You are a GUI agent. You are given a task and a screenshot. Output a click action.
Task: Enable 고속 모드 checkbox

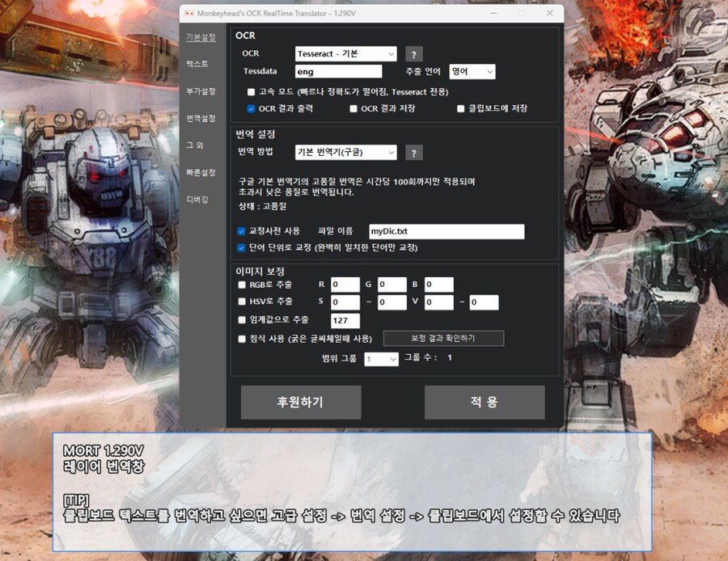(252, 92)
